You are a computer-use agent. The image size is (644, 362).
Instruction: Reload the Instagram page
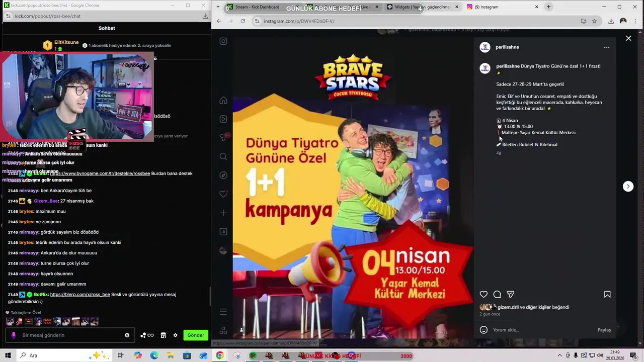tap(243, 21)
